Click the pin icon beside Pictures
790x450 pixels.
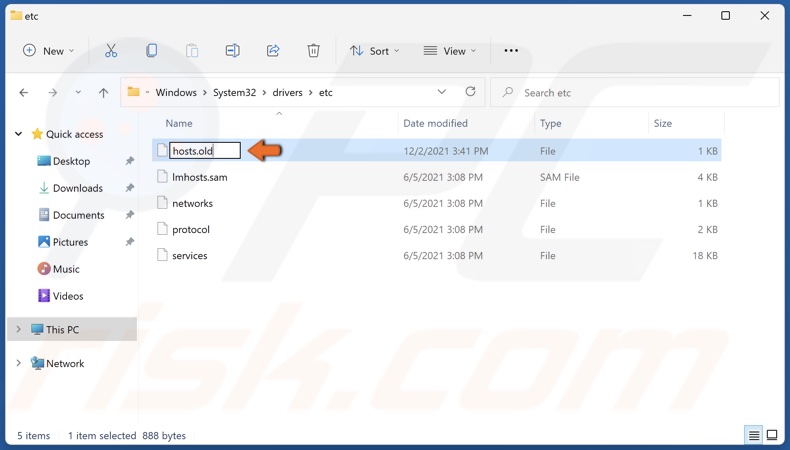click(129, 242)
